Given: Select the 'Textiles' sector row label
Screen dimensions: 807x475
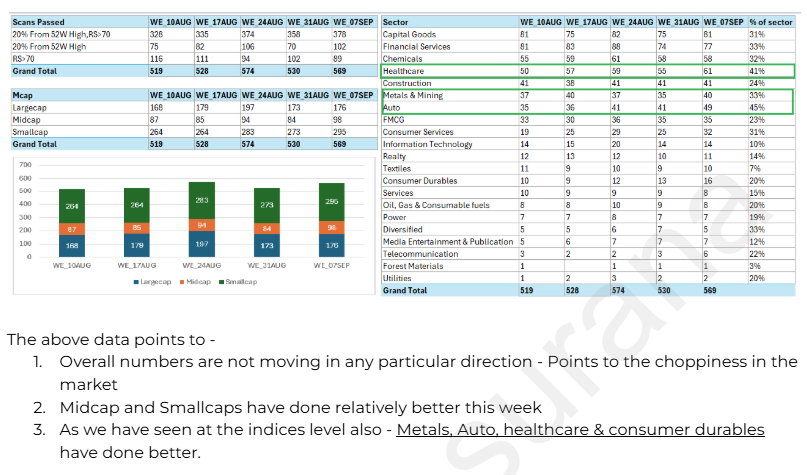Looking at the screenshot, I should pos(396,168).
